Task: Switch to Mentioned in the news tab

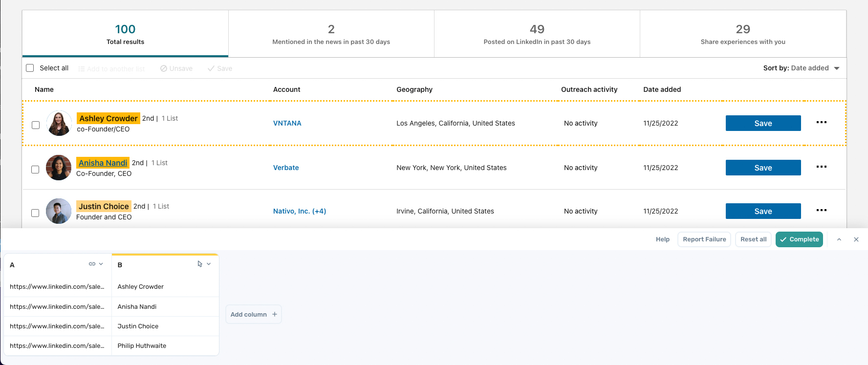Action: click(x=331, y=34)
